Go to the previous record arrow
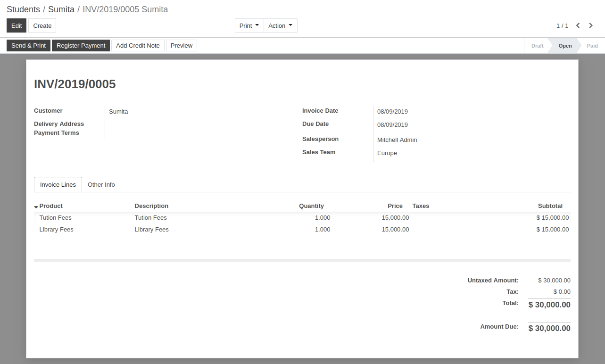605x364 pixels. pyautogui.click(x=578, y=25)
